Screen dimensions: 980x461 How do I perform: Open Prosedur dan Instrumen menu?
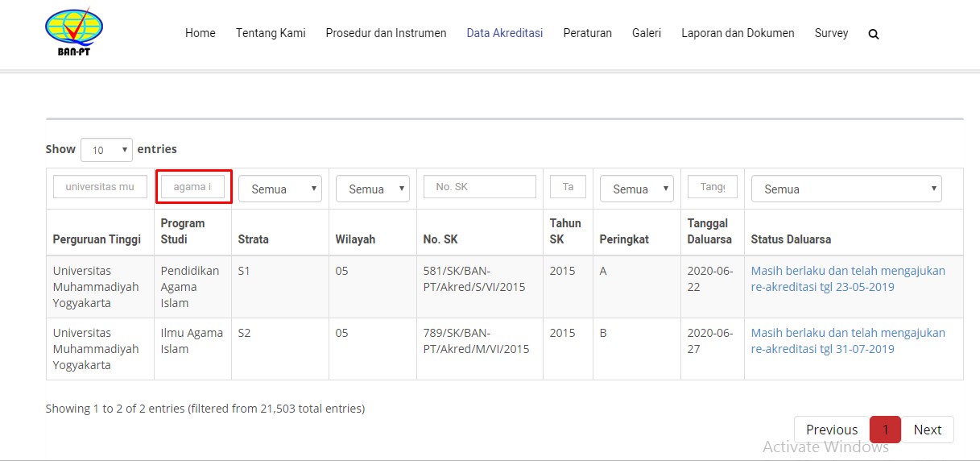(386, 33)
